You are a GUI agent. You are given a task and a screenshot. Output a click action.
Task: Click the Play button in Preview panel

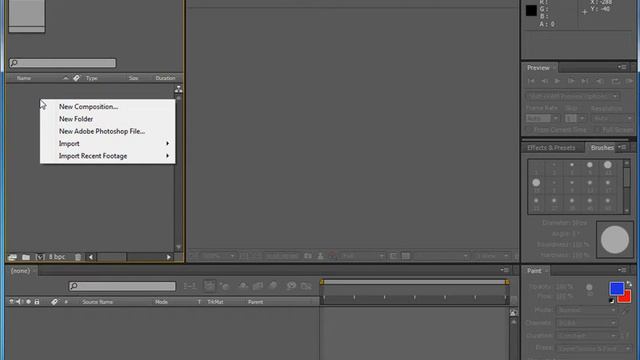coord(557,81)
